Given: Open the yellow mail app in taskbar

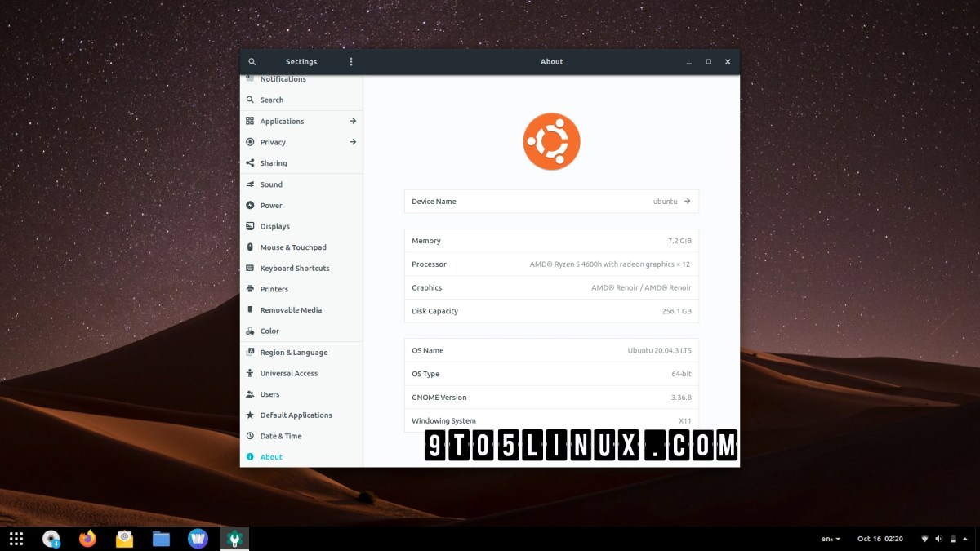Looking at the screenshot, I should 124,539.
